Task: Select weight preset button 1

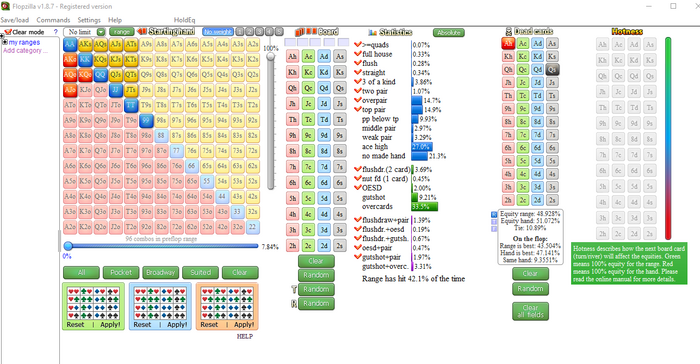Action: pyautogui.click(x=240, y=32)
